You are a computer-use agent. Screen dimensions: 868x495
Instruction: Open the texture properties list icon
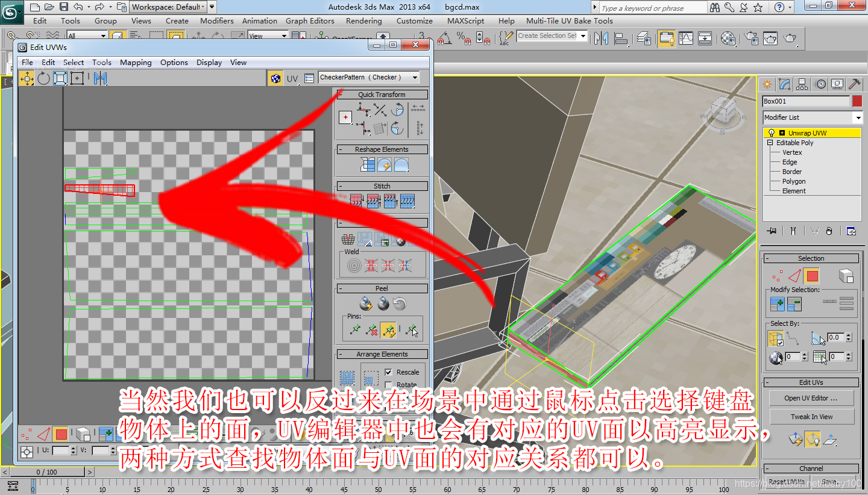click(309, 78)
